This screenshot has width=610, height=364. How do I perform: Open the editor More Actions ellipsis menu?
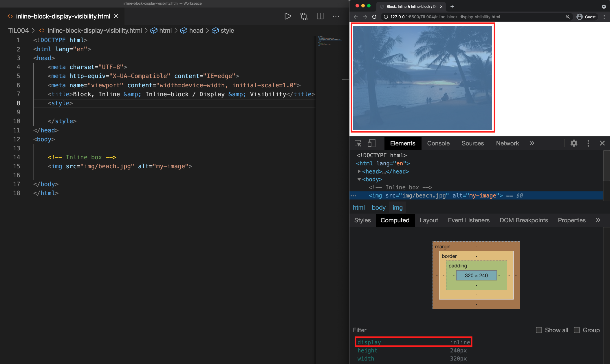pyautogui.click(x=336, y=16)
